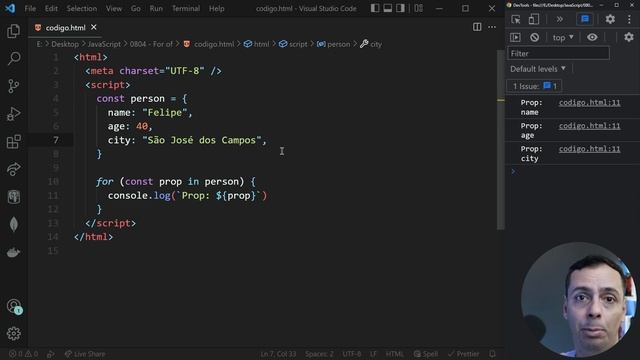Open the Live Share activity icon

tap(13, 169)
